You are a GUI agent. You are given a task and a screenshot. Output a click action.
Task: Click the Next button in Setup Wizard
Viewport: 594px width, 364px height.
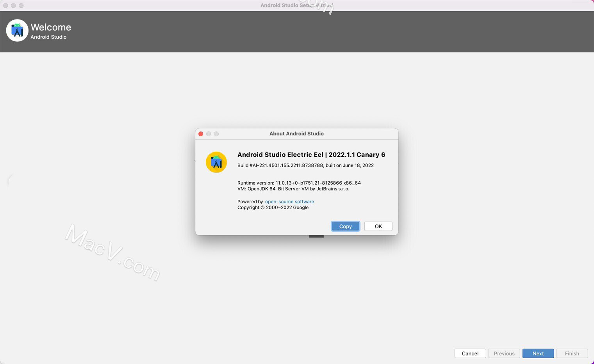tap(538, 353)
